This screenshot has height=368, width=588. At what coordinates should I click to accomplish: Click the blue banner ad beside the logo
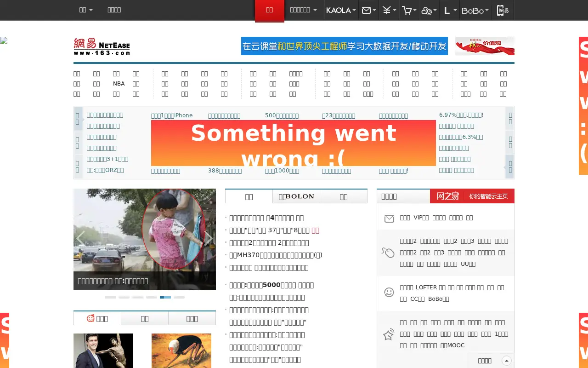pos(345,46)
